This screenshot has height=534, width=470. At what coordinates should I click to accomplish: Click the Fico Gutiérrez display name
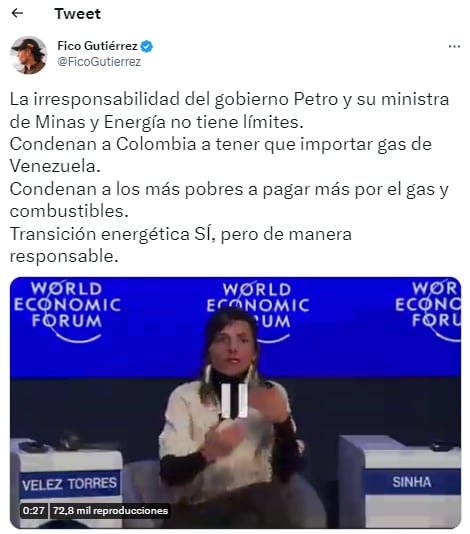[x=97, y=46]
